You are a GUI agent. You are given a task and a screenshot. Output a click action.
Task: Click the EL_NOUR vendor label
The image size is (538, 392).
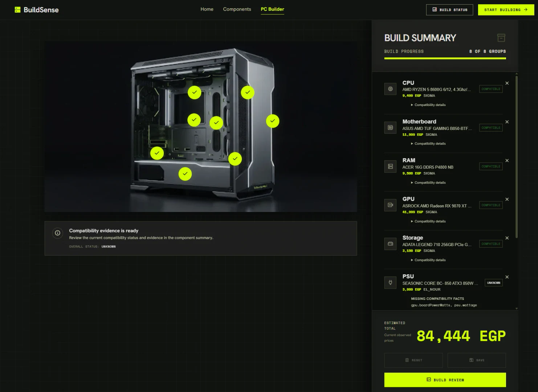432,290
